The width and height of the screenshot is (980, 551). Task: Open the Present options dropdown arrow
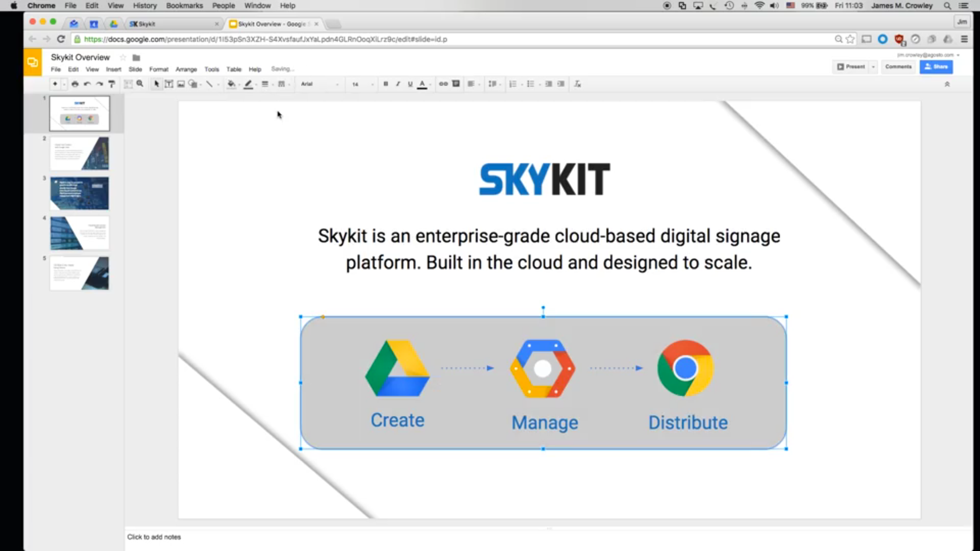(873, 67)
